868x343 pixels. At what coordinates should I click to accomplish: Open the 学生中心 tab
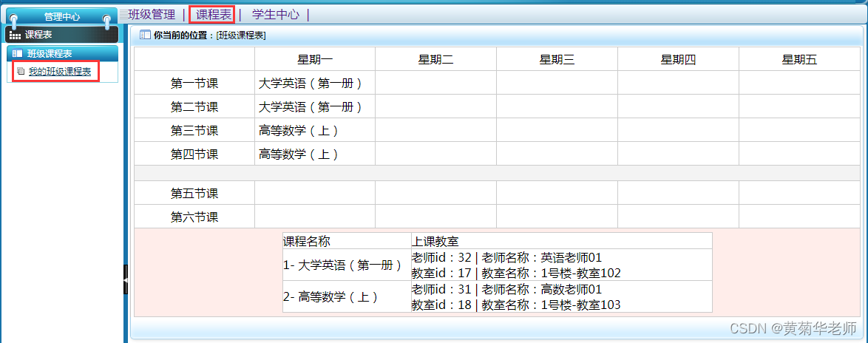click(276, 15)
